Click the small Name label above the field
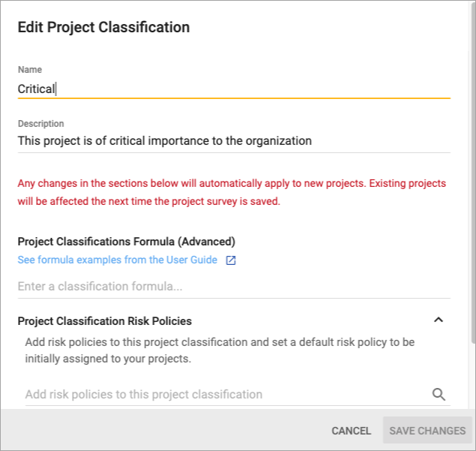The height and width of the screenshot is (451, 476). tap(30, 70)
